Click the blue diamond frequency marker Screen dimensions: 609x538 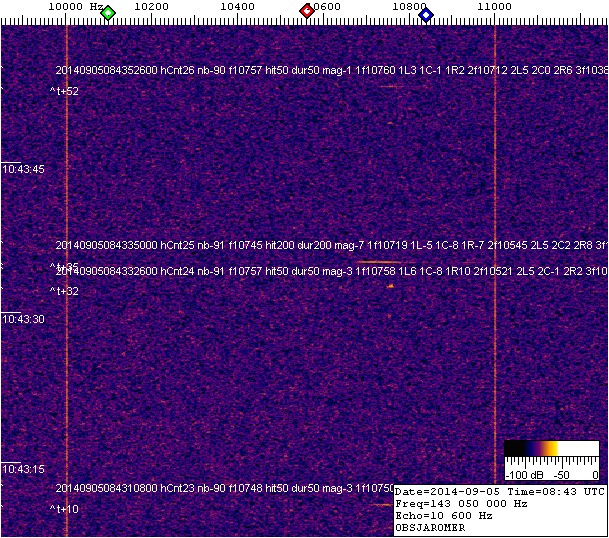tap(426, 14)
